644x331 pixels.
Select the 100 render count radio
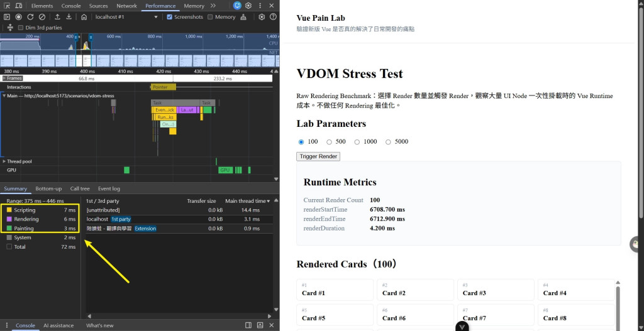[301, 142]
